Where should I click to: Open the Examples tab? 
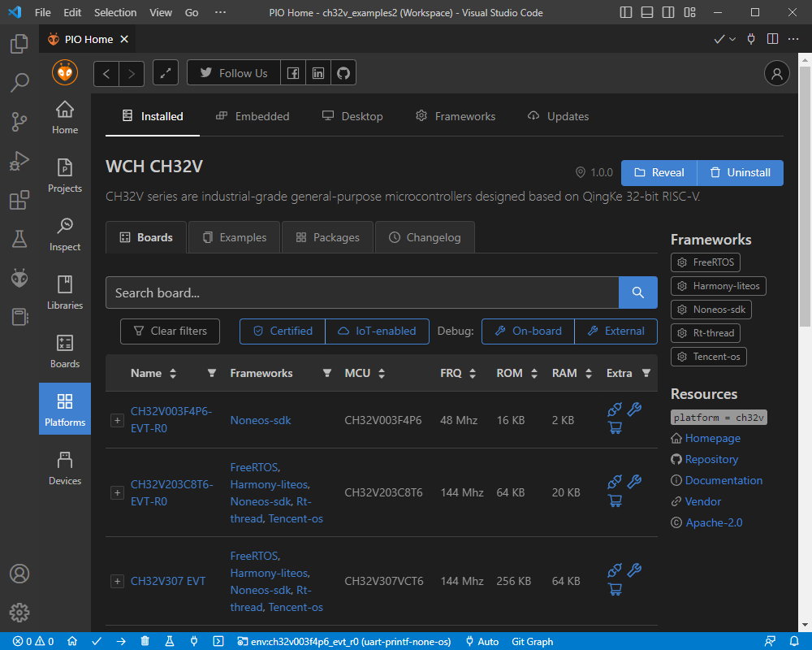pyautogui.click(x=235, y=237)
